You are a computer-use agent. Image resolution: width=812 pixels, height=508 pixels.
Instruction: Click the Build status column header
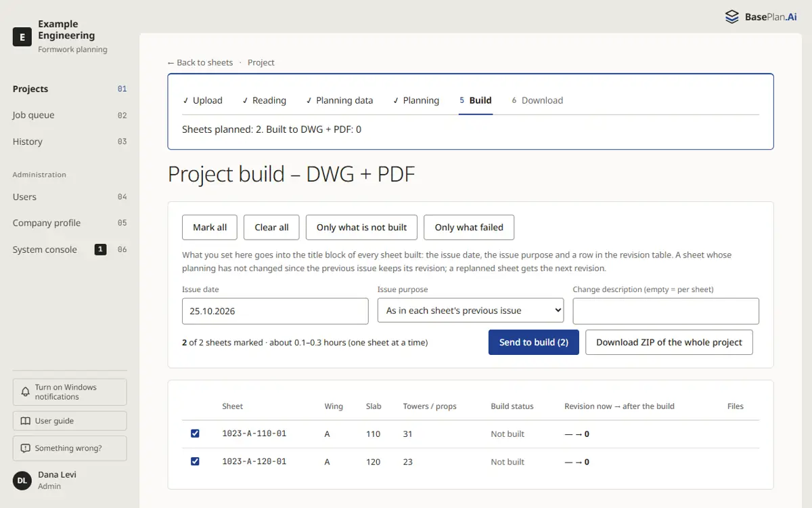coord(512,406)
